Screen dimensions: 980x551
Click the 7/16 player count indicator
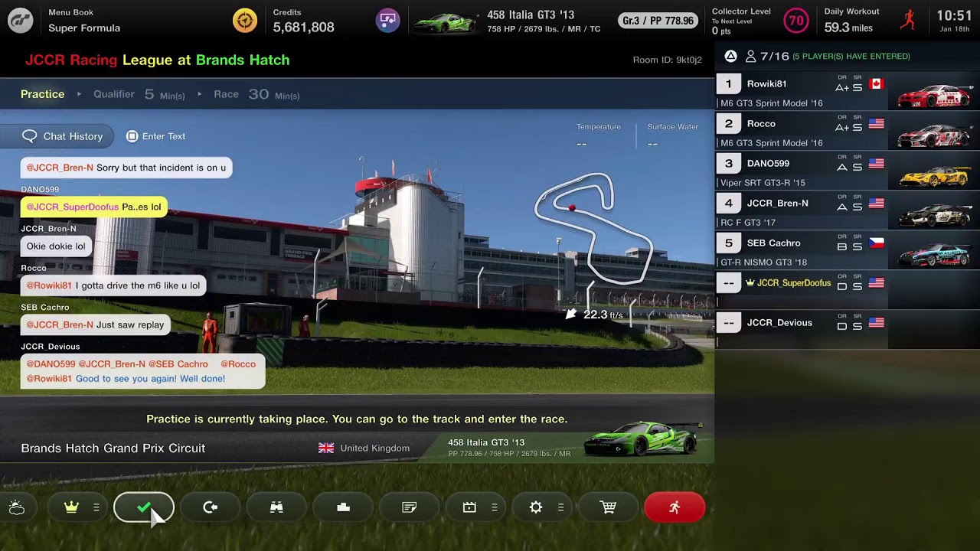click(767, 56)
